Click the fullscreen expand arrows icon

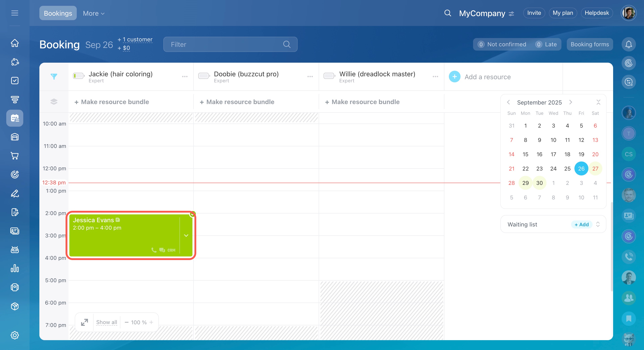pyautogui.click(x=85, y=322)
